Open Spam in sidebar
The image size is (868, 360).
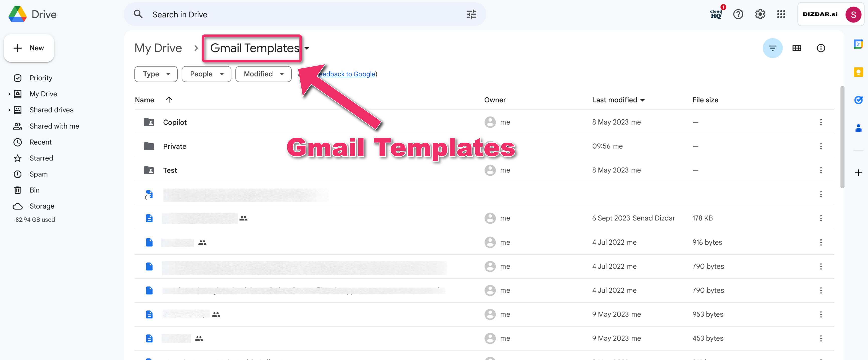pyautogui.click(x=38, y=174)
